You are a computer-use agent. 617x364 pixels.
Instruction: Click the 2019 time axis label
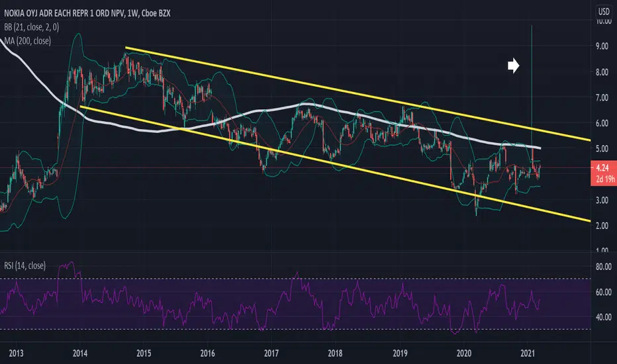click(400, 353)
